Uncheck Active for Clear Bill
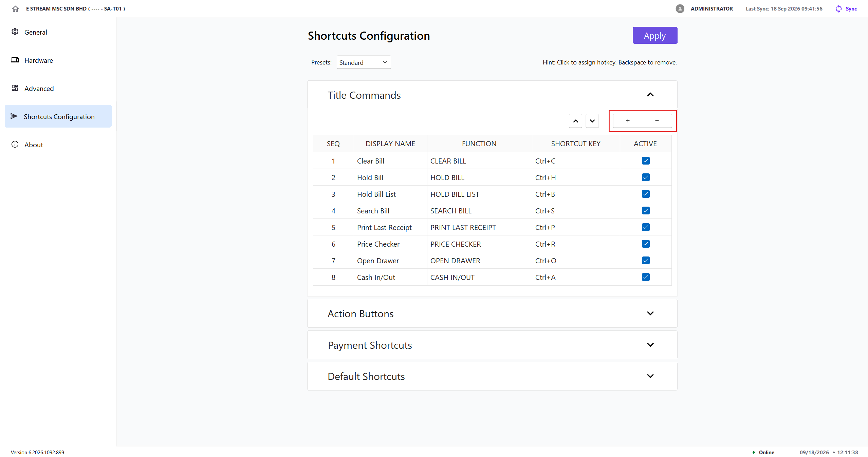868x457 pixels. tap(645, 161)
